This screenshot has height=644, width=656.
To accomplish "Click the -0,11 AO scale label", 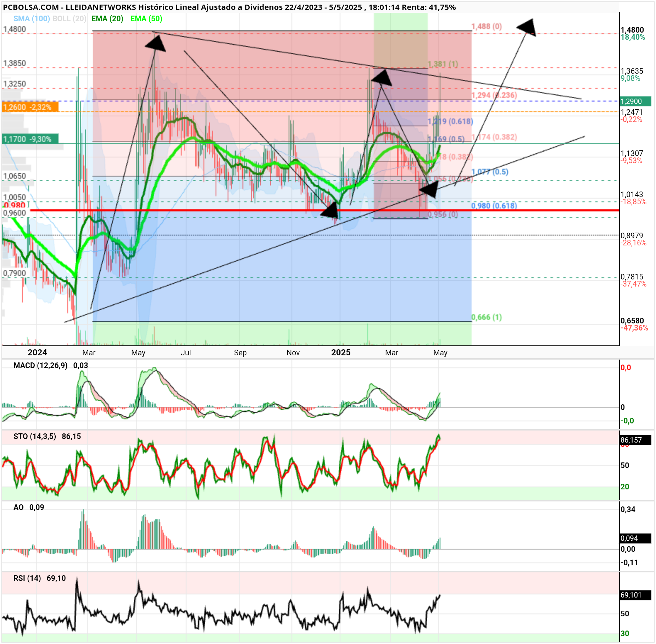I will pos(629,563).
